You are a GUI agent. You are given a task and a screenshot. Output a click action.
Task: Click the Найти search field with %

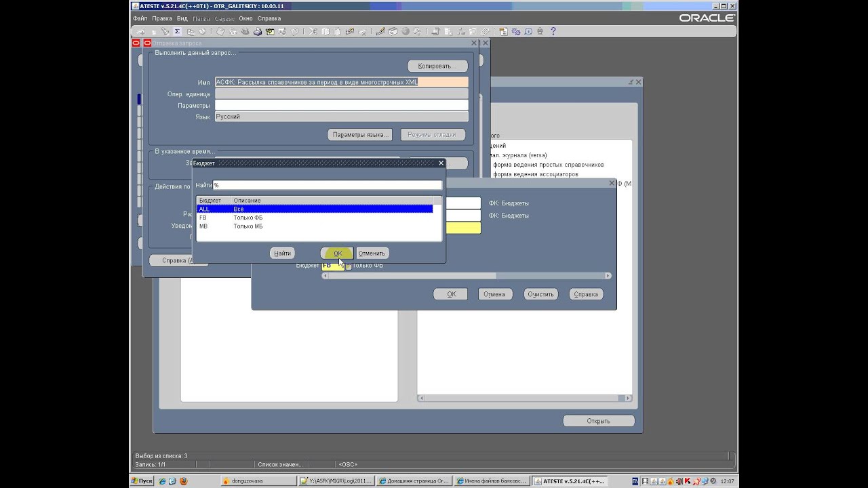point(327,185)
